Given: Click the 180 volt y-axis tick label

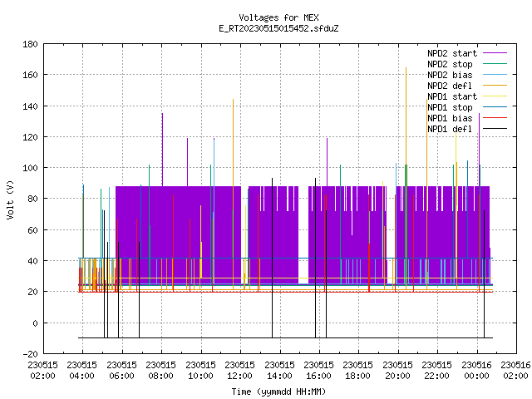Looking at the screenshot, I should tap(30, 44).
